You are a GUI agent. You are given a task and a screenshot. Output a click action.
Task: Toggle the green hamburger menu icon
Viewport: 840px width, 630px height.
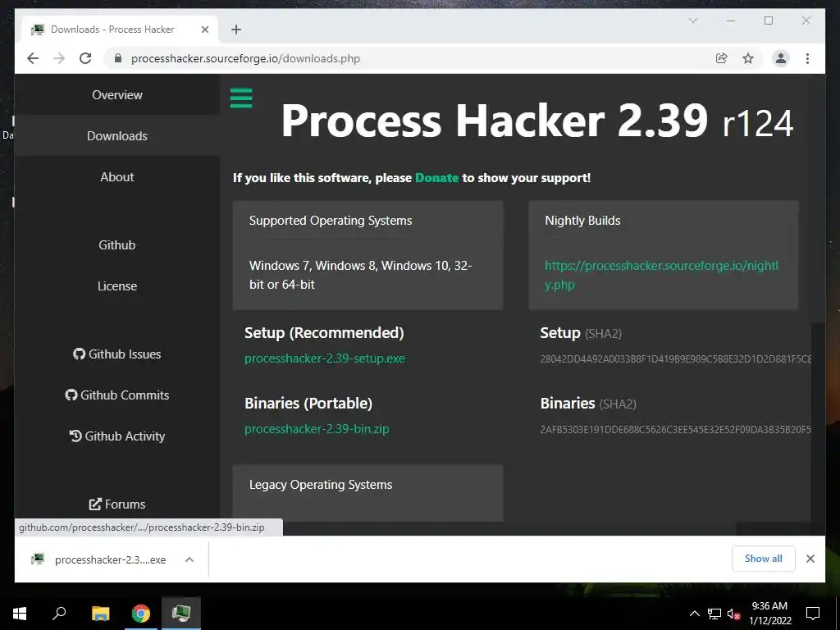pyautogui.click(x=241, y=98)
